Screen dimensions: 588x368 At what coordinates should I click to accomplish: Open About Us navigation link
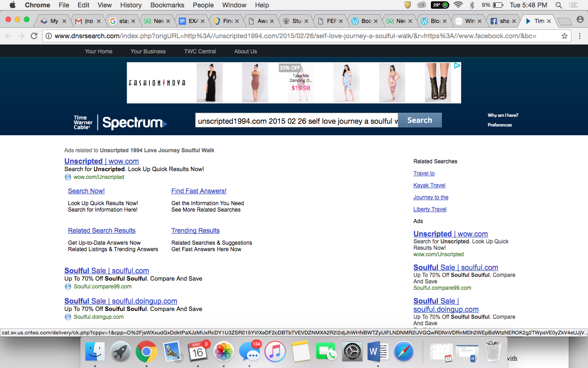click(x=246, y=52)
